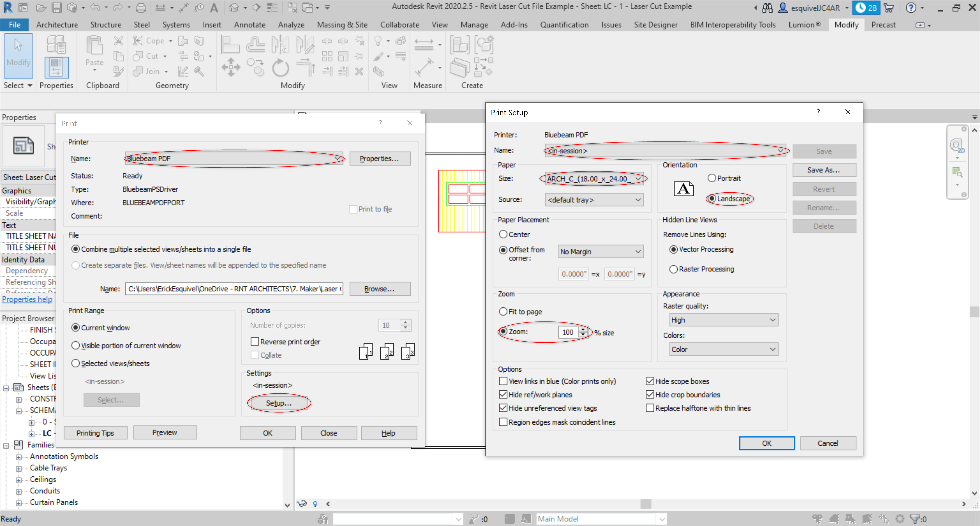This screenshot has height=526, width=980.
Task: Click the Rotate tool icon
Action: (x=281, y=68)
